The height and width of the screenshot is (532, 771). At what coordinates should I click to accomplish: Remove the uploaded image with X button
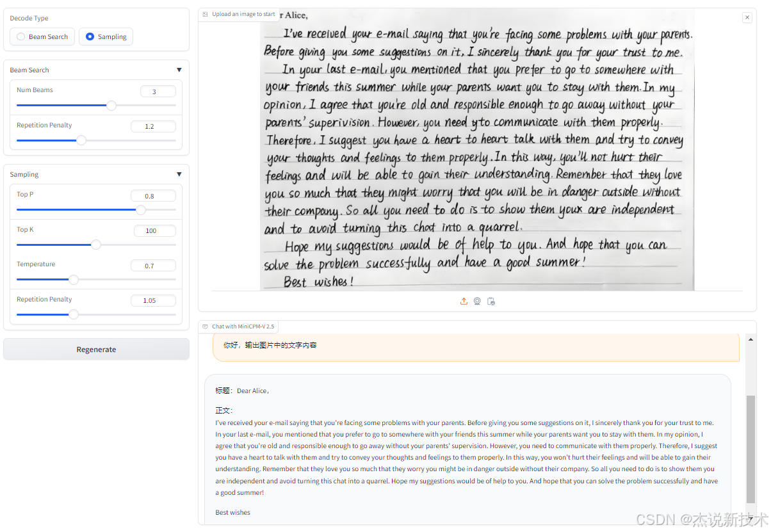[x=747, y=18]
